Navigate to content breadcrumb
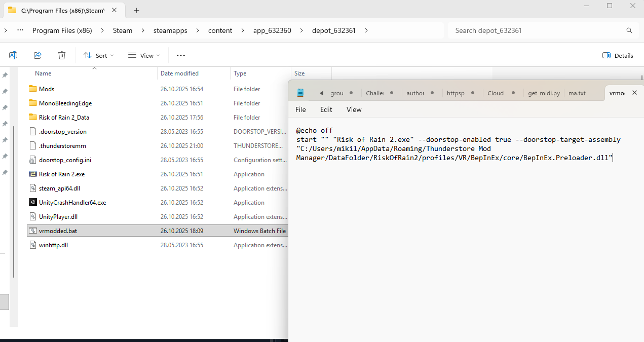Screen dimensions: 644x342 220,30
